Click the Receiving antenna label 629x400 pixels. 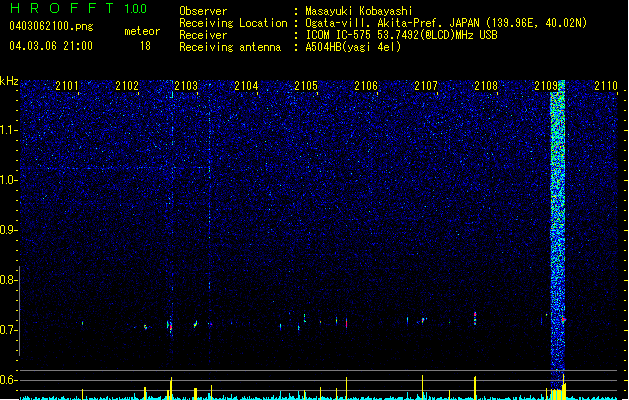(x=230, y=47)
